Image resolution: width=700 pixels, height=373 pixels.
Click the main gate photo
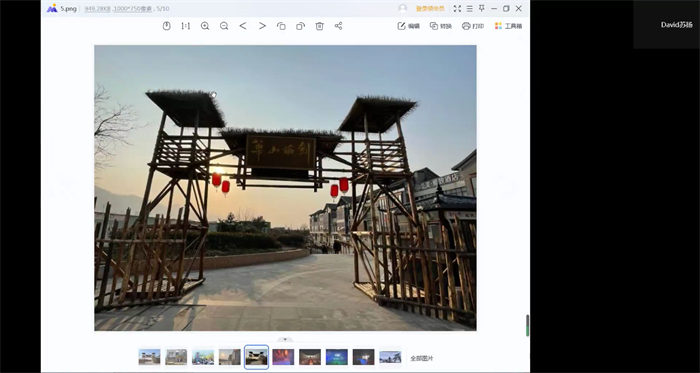tap(285, 188)
